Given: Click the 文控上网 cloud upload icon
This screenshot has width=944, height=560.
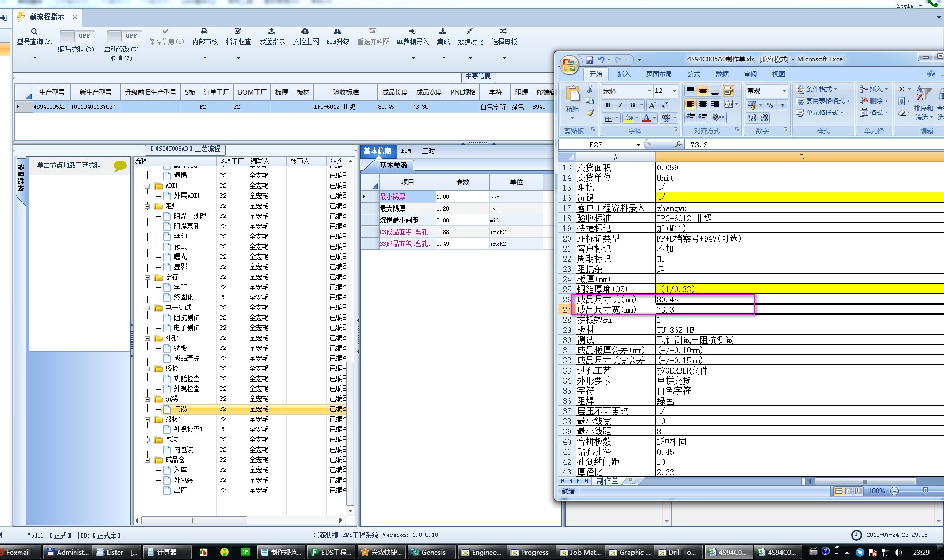Looking at the screenshot, I should coord(305,32).
